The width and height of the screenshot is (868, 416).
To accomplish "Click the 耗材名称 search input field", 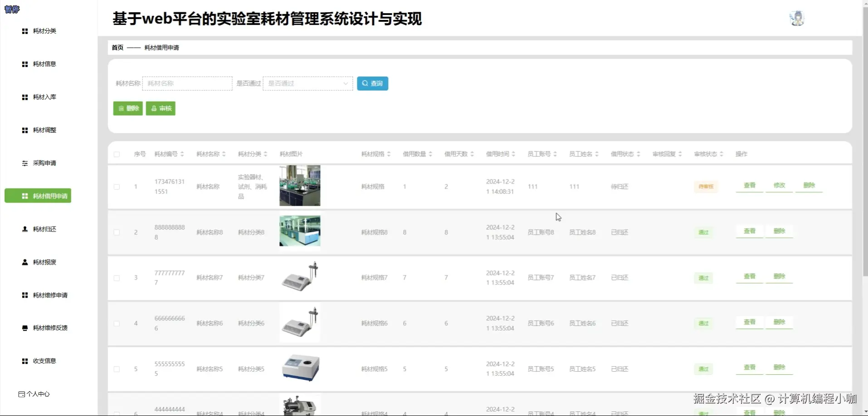I will [187, 83].
